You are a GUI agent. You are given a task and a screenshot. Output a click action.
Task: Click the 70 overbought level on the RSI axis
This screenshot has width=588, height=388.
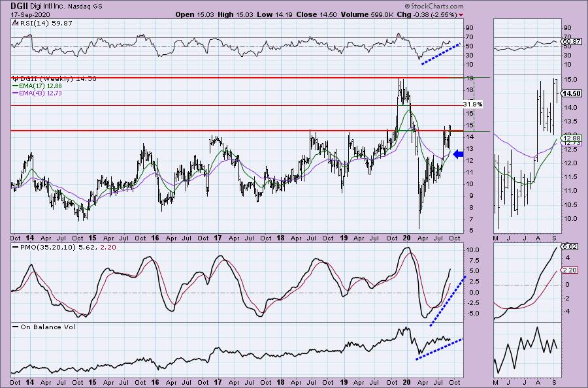coord(469,37)
